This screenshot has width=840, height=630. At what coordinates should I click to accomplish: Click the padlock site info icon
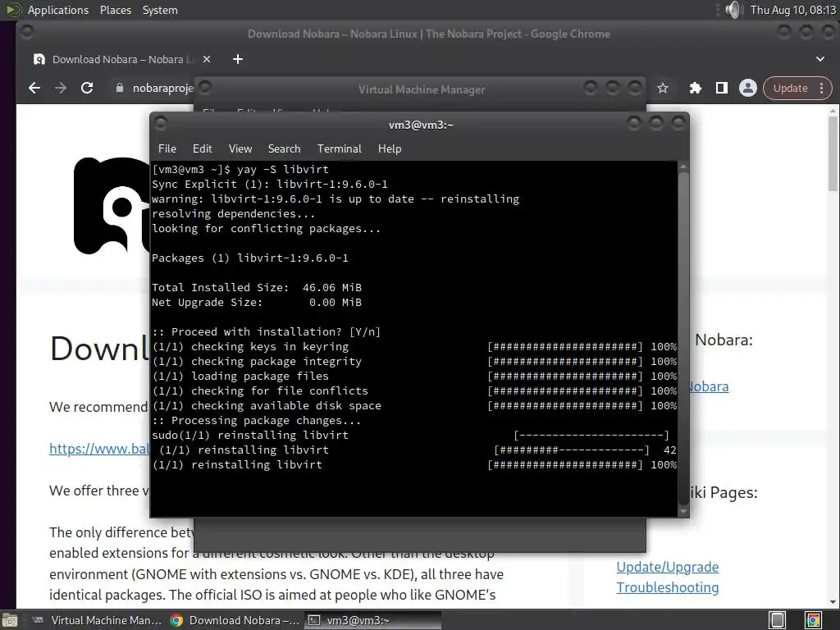(120, 88)
